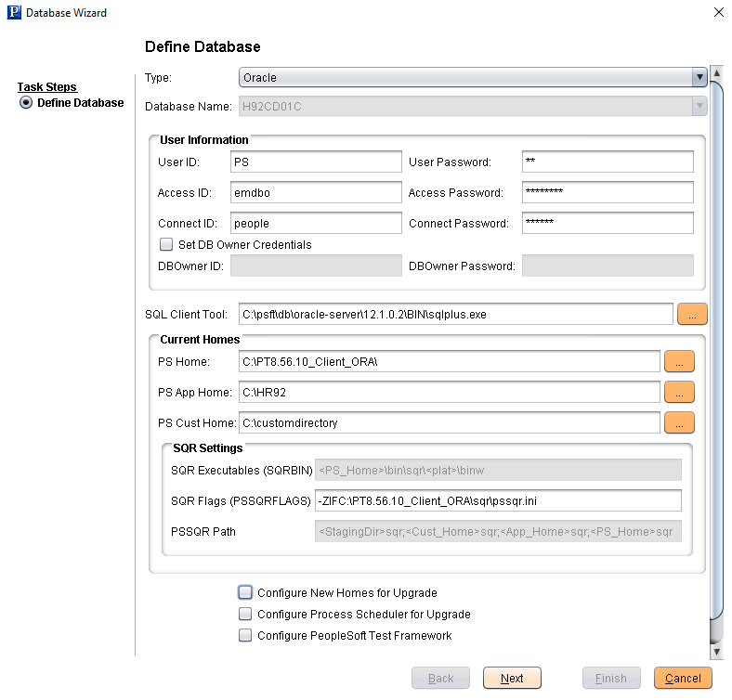The width and height of the screenshot is (732, 700).
Task: Check Configure Process Scheduler for Upgrade
Action: tap(245, 614)
